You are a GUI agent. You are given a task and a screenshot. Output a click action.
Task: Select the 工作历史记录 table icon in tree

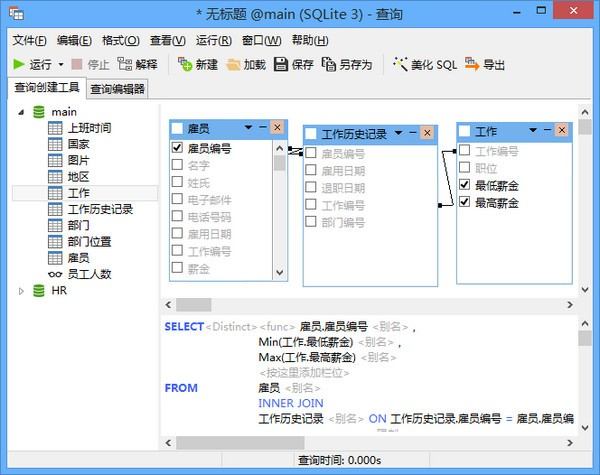55,209
